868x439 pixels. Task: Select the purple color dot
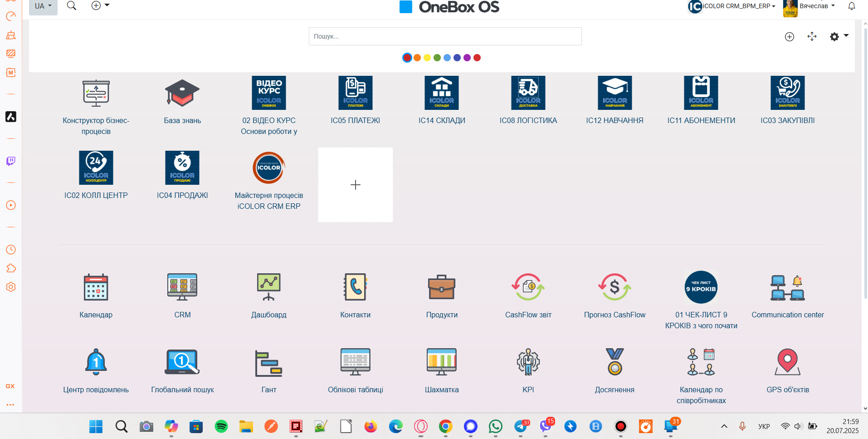tap(467, 58)
